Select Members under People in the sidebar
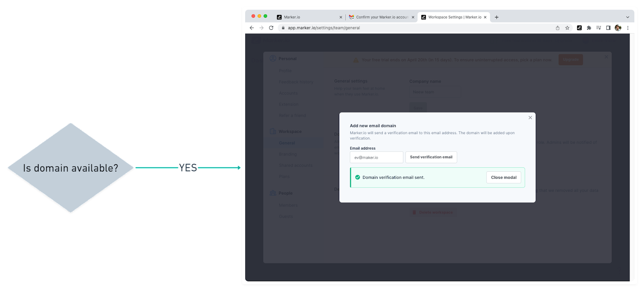 point(288,205)
